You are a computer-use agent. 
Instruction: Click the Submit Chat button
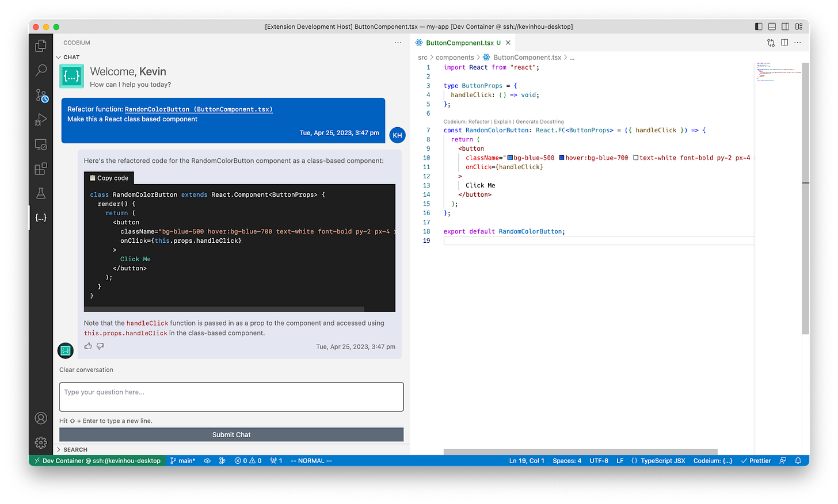[231, 435]
